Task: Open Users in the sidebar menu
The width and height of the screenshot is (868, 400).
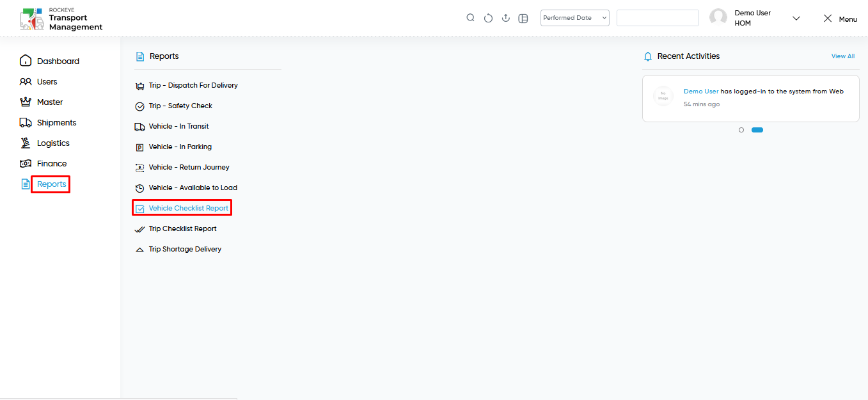Action: pos(47,81)
